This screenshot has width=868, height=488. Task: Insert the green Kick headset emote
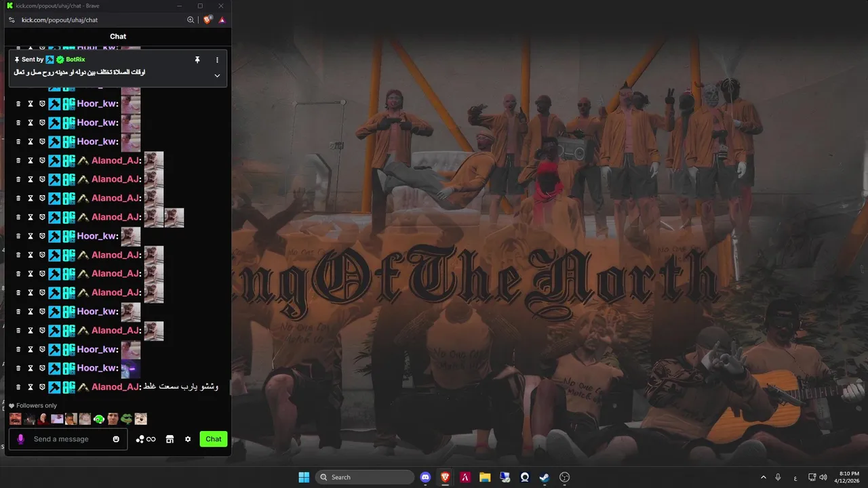99,419
